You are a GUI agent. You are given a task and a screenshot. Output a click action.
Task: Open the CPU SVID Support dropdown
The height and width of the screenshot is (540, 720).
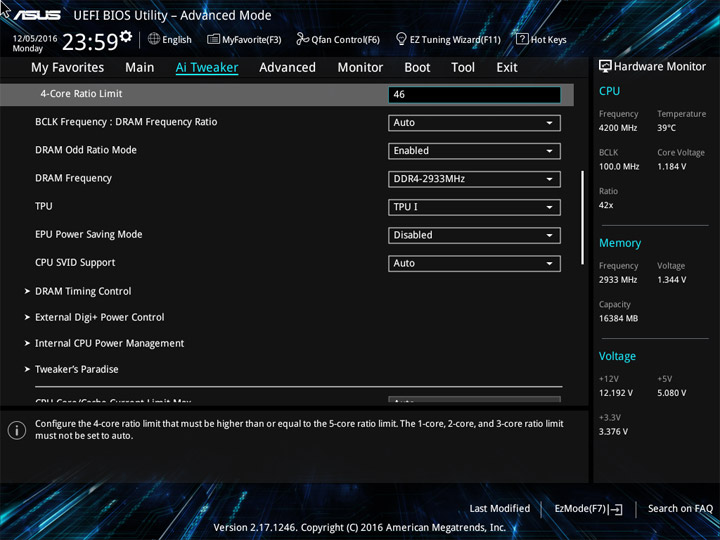click(474, 264)
